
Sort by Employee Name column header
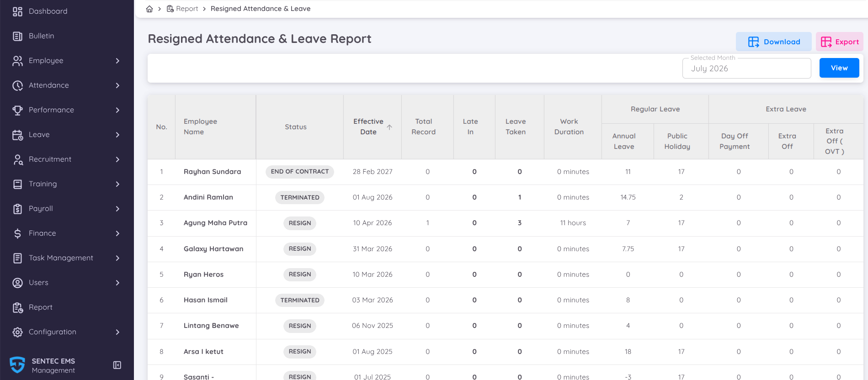tap(200, 127)
